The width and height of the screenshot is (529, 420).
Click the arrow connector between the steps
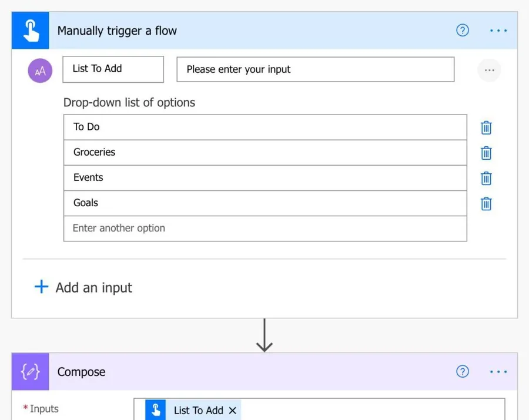point(264,335)
